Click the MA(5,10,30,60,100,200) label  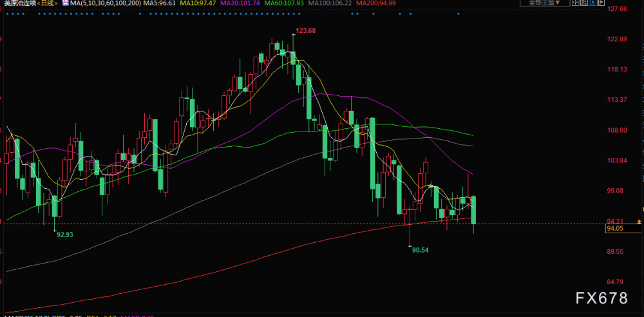pos(105,3)
